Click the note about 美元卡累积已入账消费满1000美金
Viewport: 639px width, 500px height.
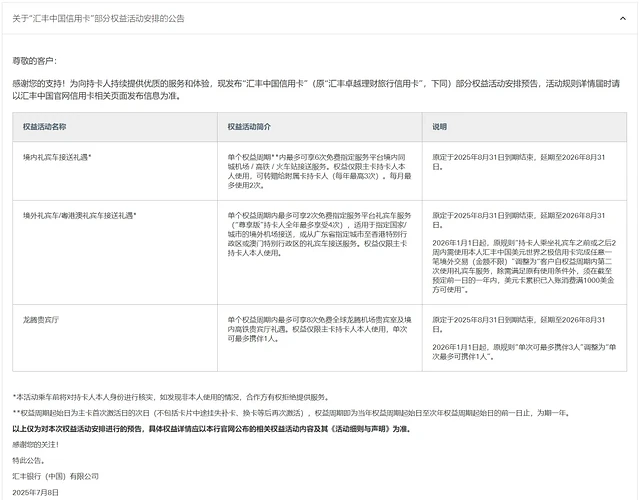point(524,266)
